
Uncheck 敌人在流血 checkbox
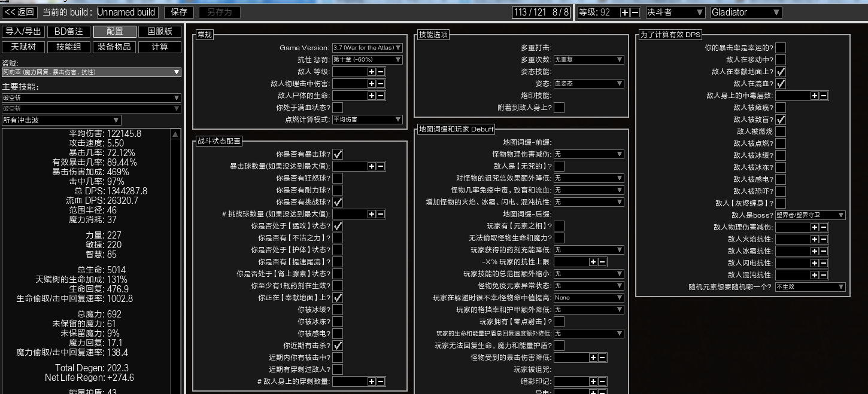(781, 84)
